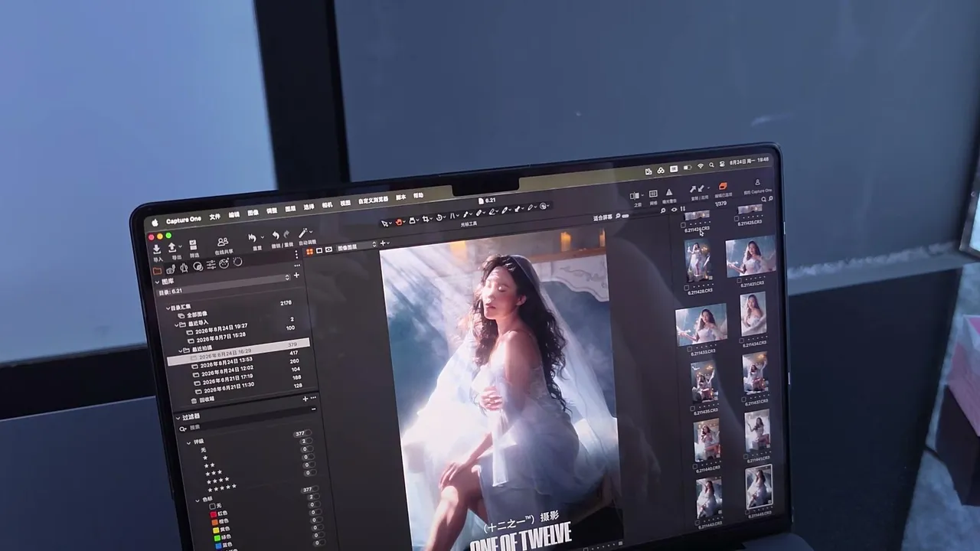Open the Capture One application menu
The width and height of the screenshot is (980, 551).
(184, 220)
